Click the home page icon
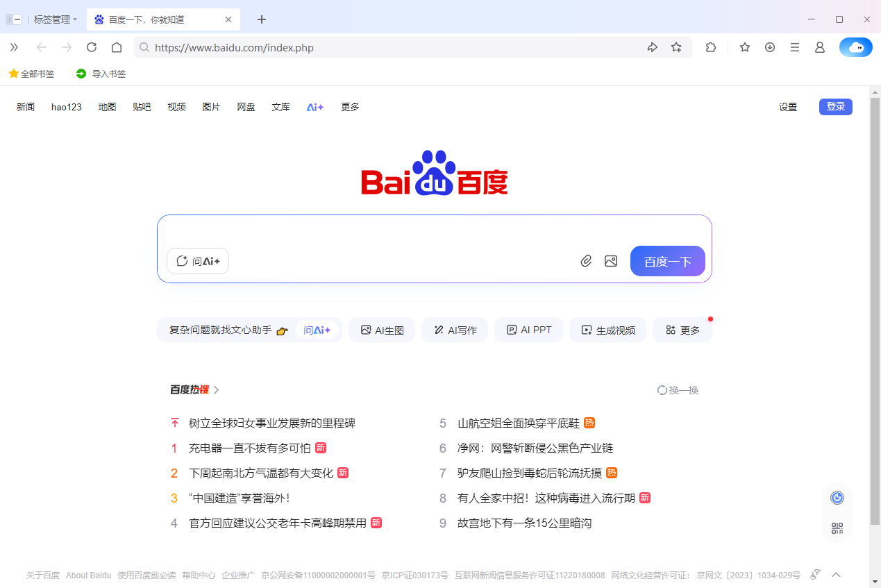881x588 pixels. click(x=117, y=47)
